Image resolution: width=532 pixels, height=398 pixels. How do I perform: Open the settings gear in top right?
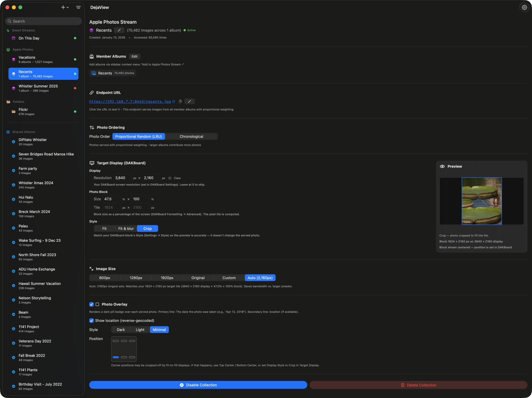pos(524,8)
